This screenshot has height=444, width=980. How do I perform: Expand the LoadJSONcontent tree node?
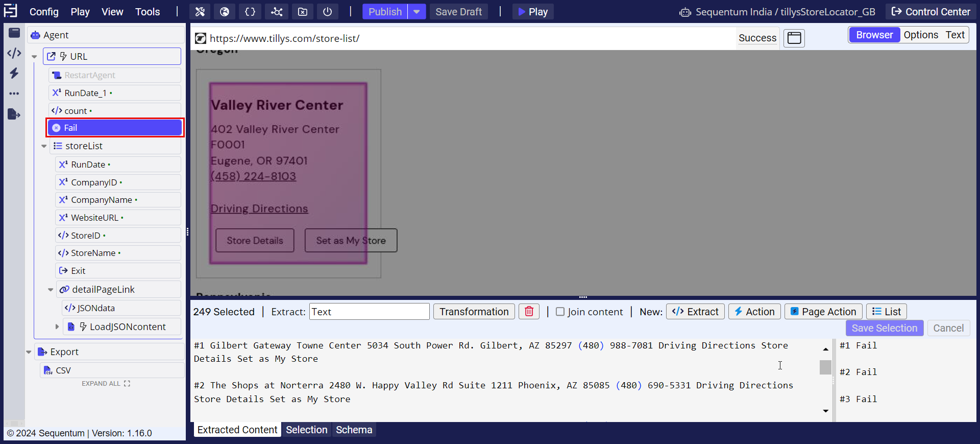57,326
